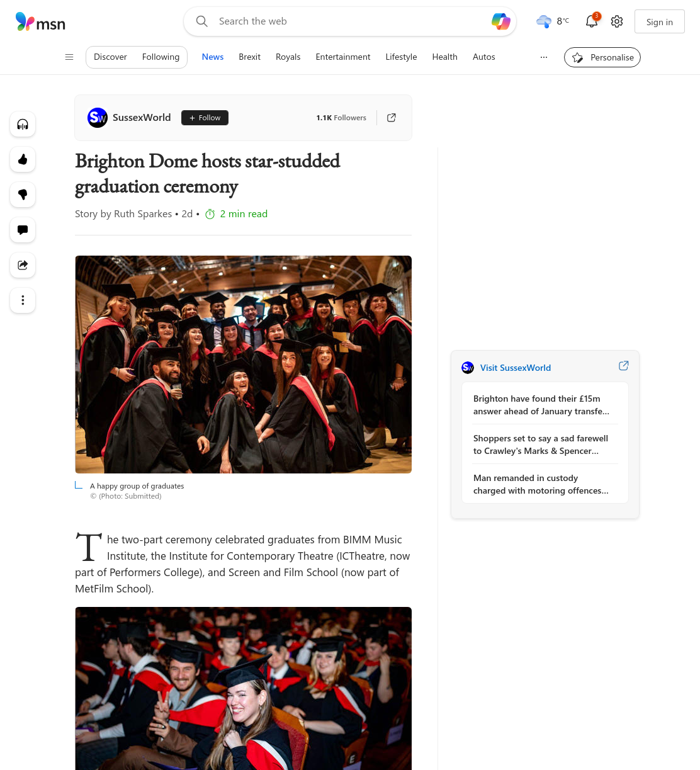Open the Brexit category

click(x=249, y=57)
